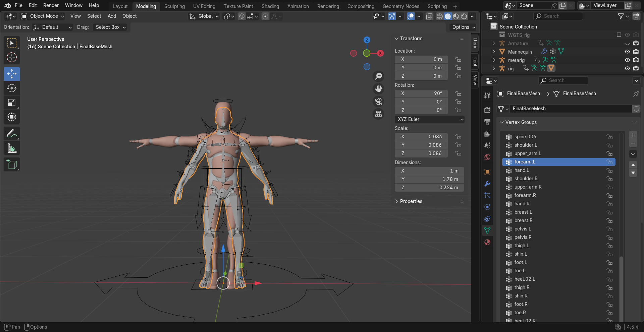
Task: Switch orthographic/perspective grid icon
Action: pos(378,114)
